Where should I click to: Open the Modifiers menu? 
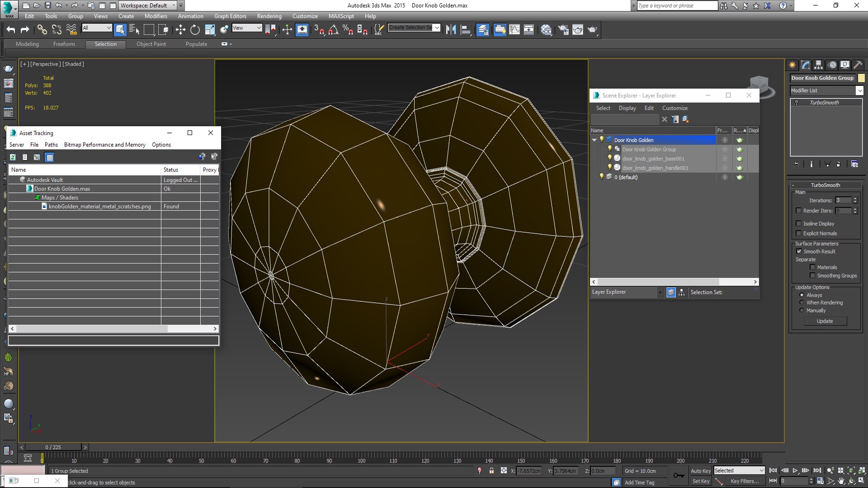[x=156, y=16]
